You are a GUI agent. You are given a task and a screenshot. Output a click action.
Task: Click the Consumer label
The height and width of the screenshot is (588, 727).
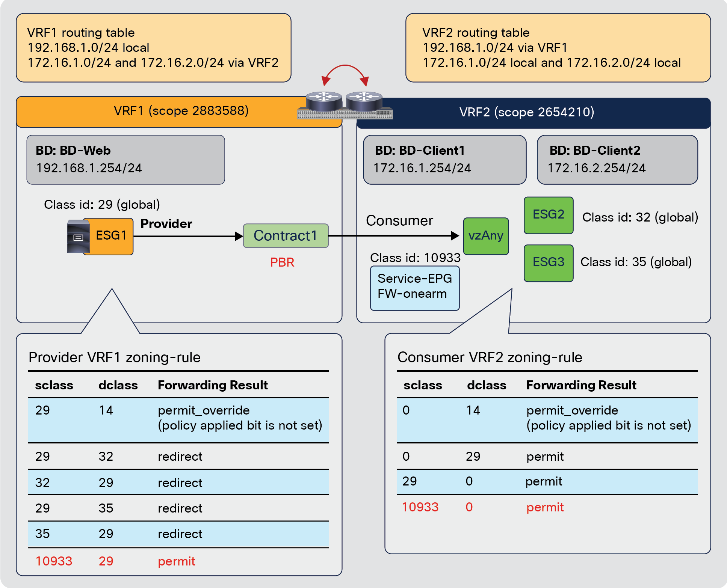point(399,221)
